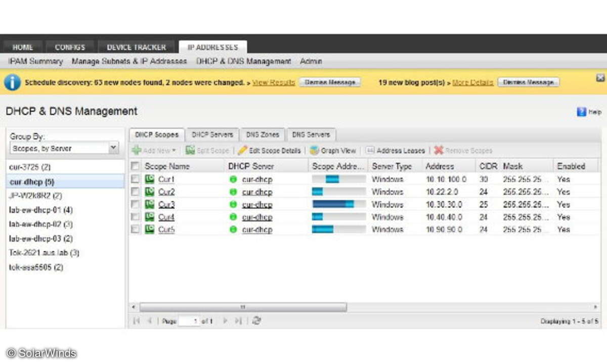Open the Help icon link
Screen dimensions: 607x364
click(582, 112)
